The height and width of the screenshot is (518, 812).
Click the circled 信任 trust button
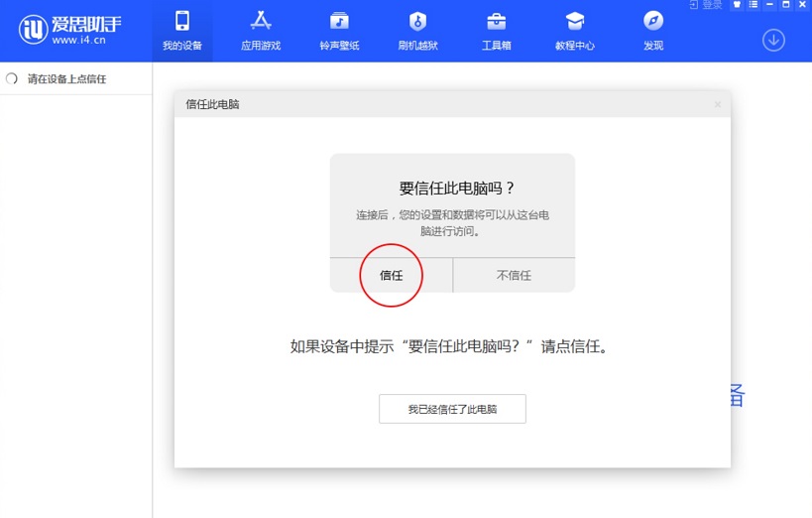coord(392,275)
